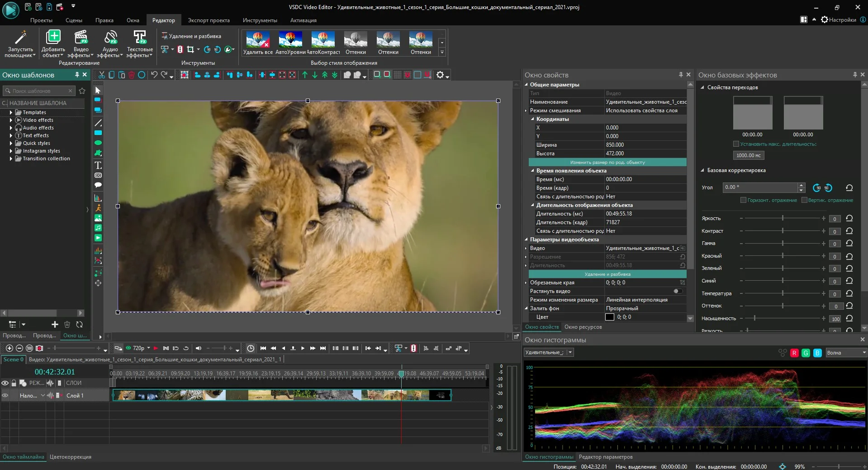868x470 pixels.
Task: Click the red R channel histogram button
Action: [794, 353]
